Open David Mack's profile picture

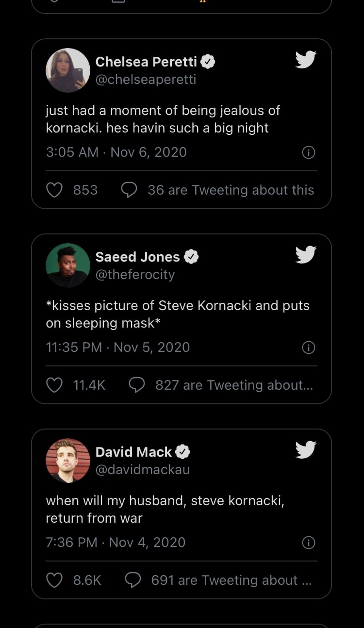[x=68, y=461]
